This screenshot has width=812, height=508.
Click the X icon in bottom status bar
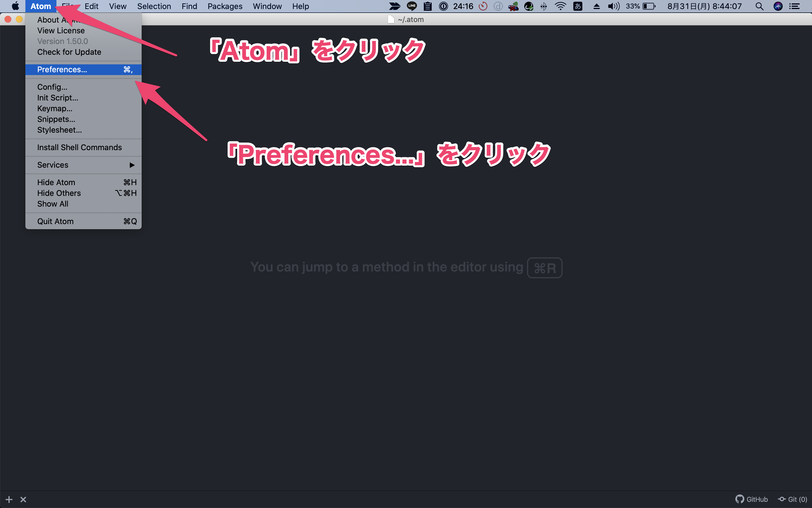coord(23,499)
